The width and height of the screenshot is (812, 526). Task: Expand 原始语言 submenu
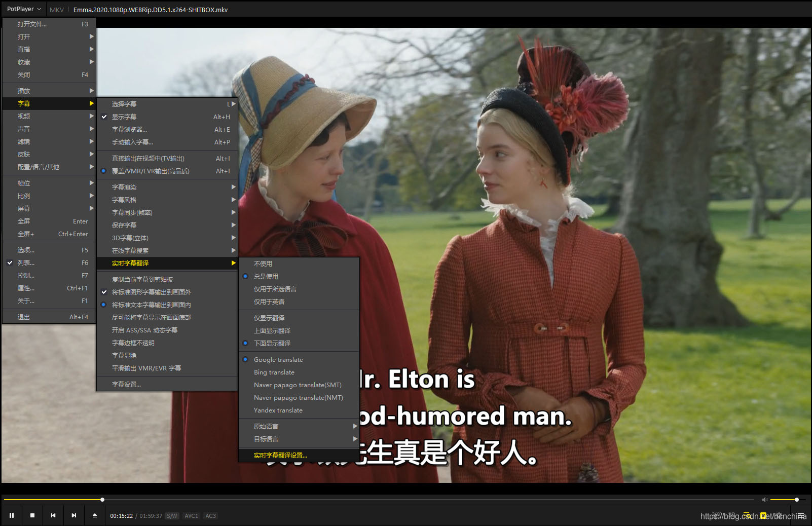pyautogui.click(x=299, y=426)
